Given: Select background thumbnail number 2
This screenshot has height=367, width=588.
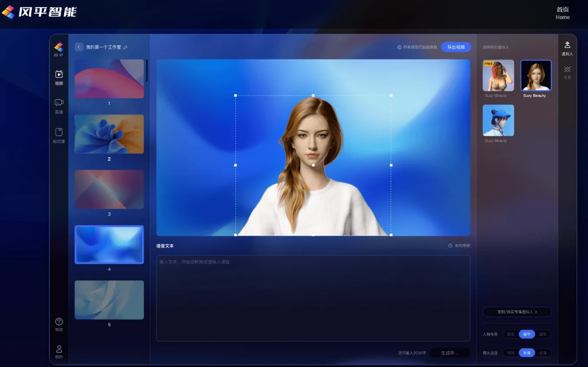Looking at the screenshot, I should coord(109,134).
